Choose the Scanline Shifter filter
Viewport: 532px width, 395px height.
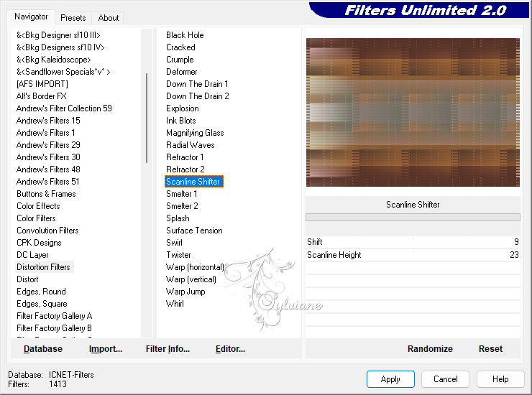click(193, 182)
